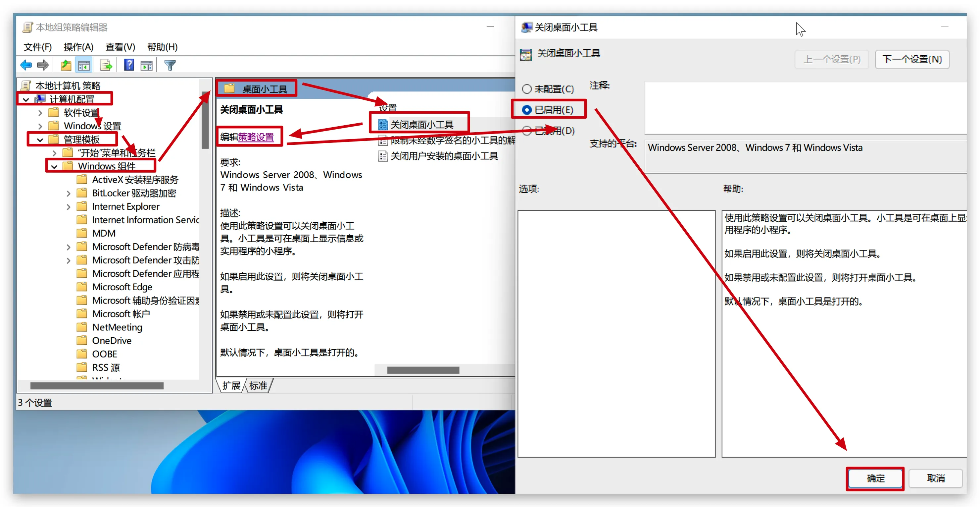Expand the Microsoft Defender 防病毒 node
The height and width of the screenshot is (507, 980).
tap(69, 247)
